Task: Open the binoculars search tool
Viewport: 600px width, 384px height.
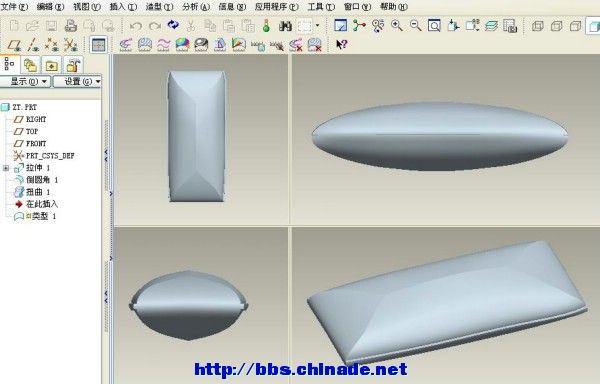Action: tap(285, 26)
